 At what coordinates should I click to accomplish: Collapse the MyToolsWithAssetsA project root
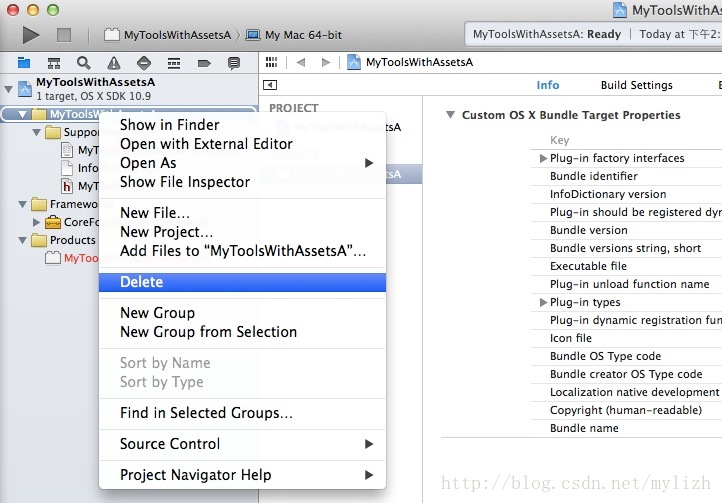coord(8,88)
